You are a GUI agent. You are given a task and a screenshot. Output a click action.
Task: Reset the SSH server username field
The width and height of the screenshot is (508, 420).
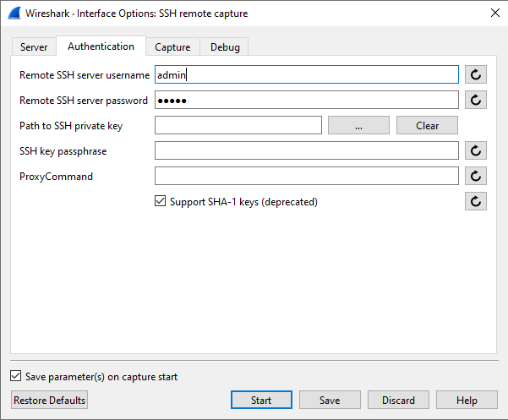476,74
